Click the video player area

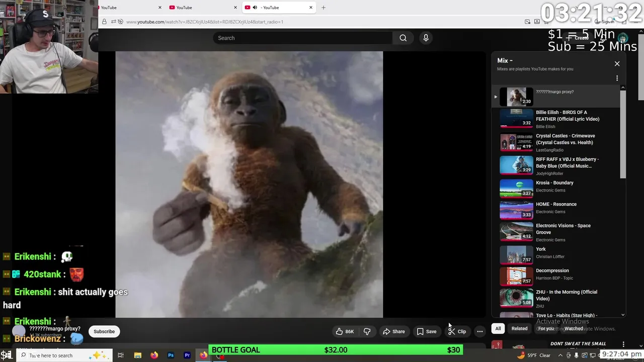[249, 185]
